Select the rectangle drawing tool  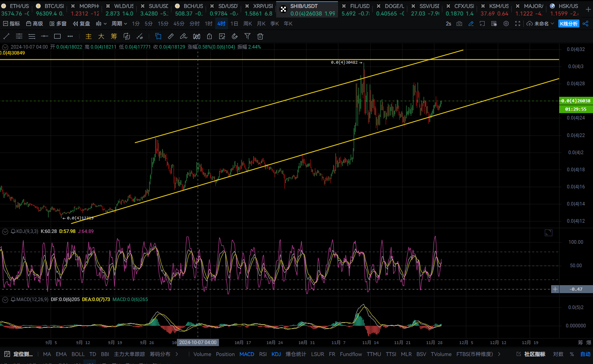click(57, 36)
